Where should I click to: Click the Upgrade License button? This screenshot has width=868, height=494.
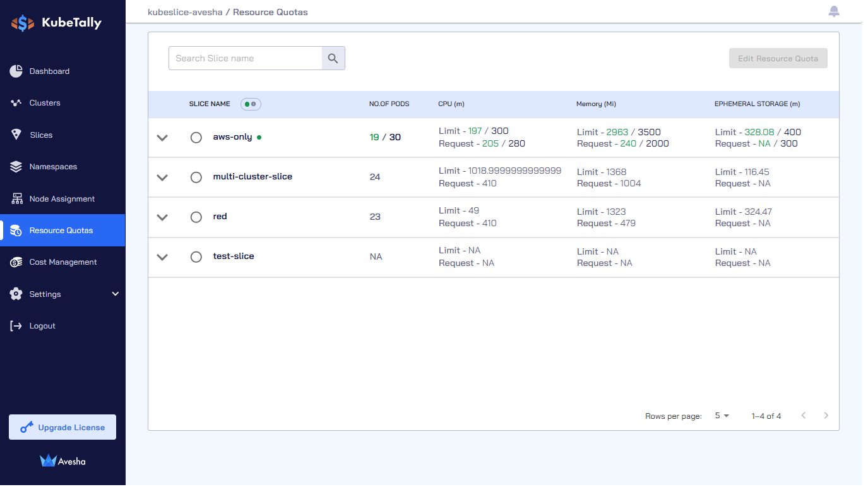click(x=62, y=427)
